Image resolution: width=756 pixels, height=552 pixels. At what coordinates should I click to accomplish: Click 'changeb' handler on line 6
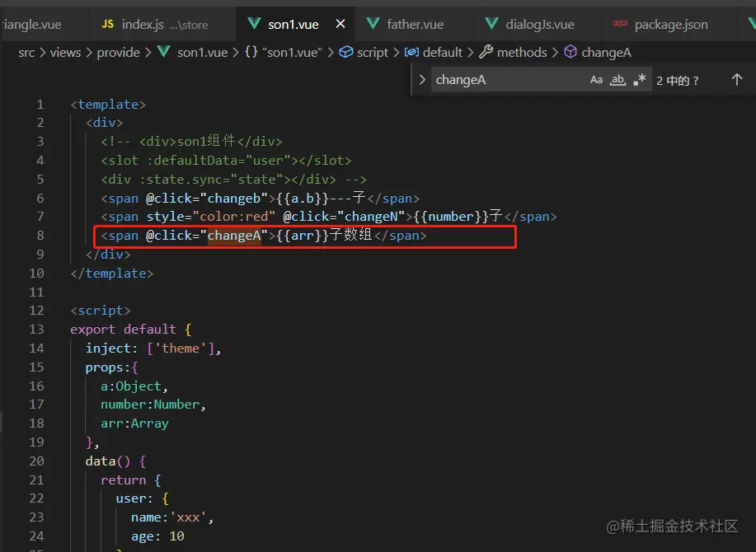click(x=234, y=198)
